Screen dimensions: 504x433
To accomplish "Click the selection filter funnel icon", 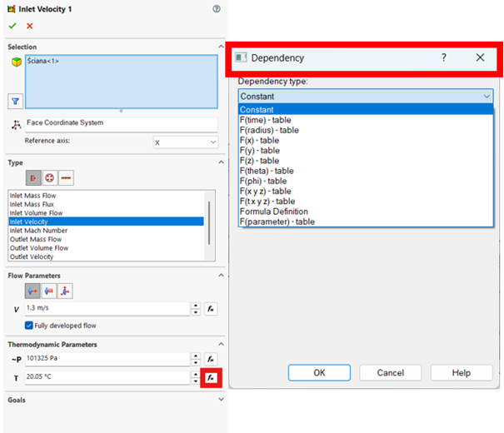I will 15,101.
